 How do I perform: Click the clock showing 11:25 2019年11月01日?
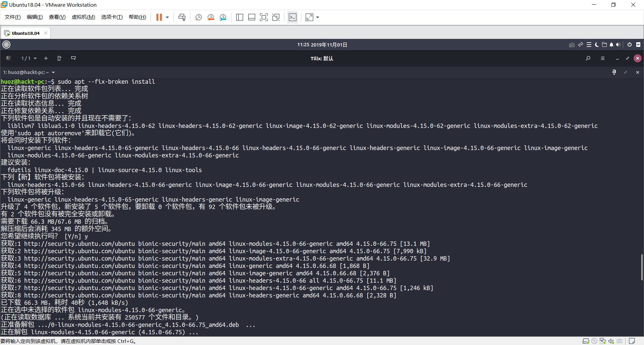click(322, 45)
